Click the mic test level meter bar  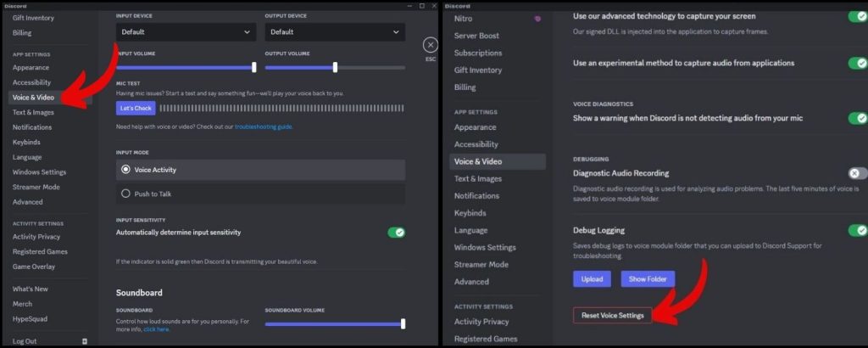coord(281,108)
